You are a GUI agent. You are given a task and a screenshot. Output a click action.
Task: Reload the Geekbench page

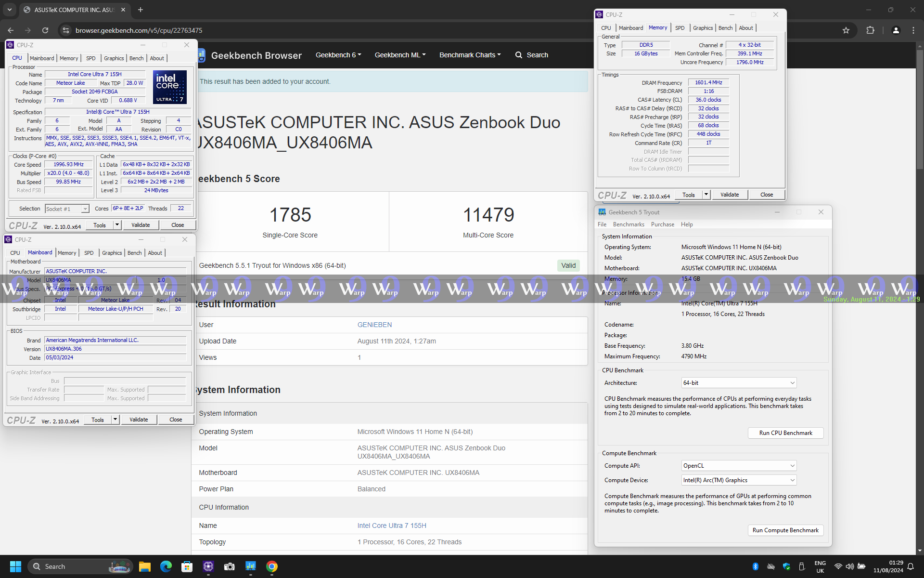click(x=45, y=30)
